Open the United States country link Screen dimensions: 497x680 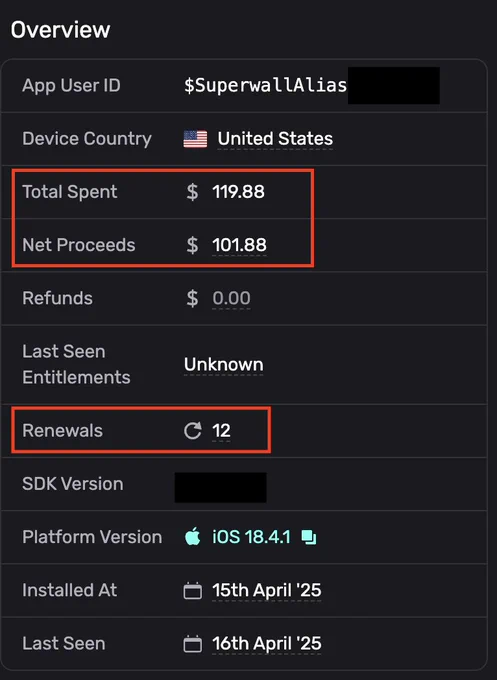point(275,139)
